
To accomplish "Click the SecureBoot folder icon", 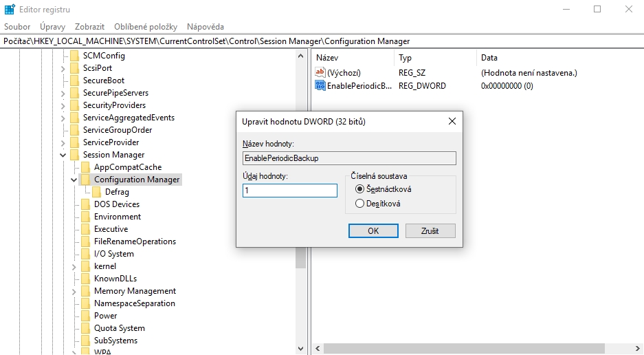I will 74,80.
